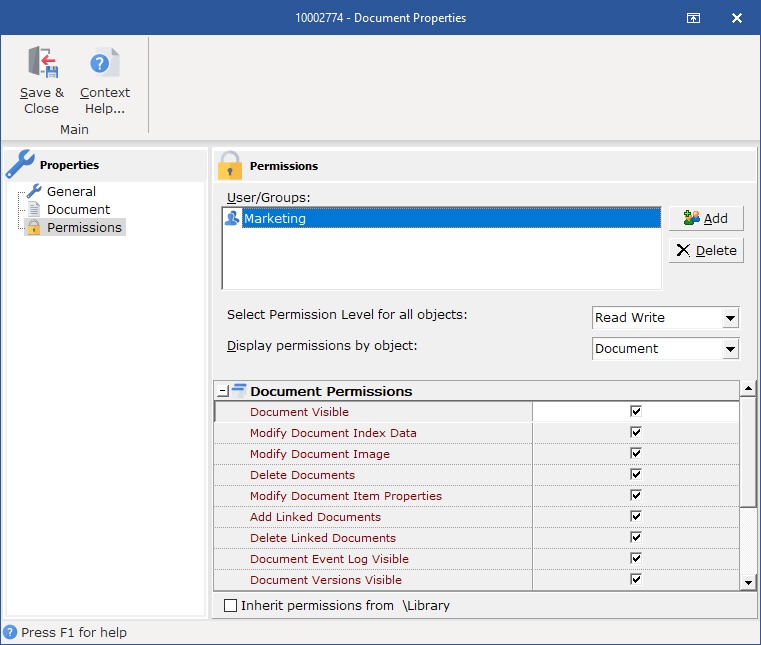The width and height of the screenshot is (761, 645).
Task: Select General in the Properties tree
Action: tap(71, 191)
